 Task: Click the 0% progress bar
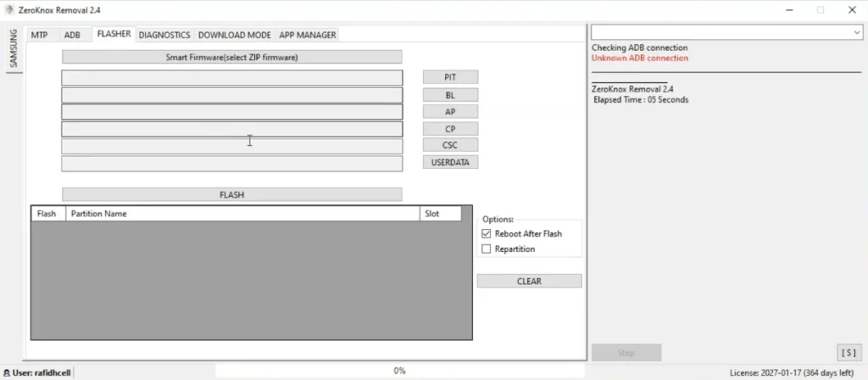400,372
